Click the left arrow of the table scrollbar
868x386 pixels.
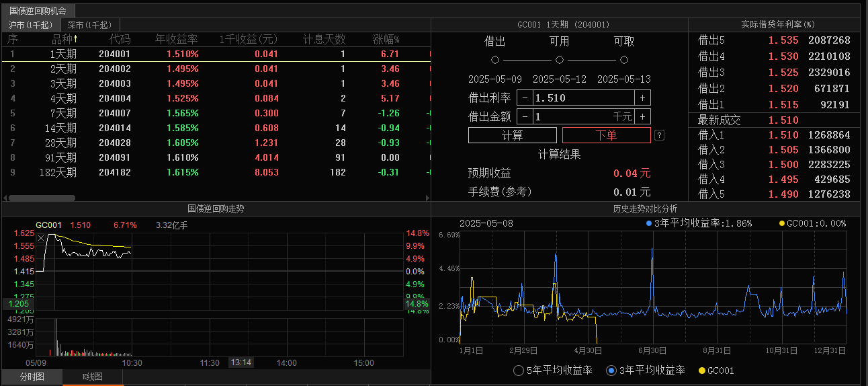click(x=5, y=198)
